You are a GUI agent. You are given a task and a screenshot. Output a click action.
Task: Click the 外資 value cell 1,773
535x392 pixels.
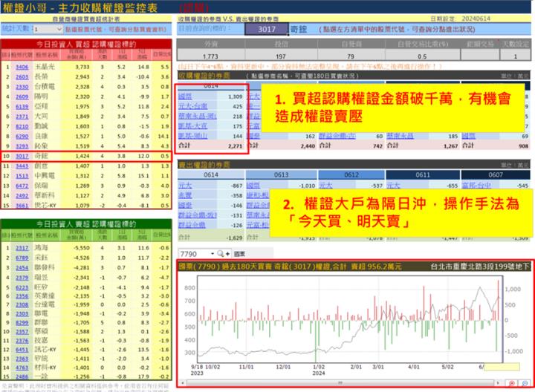pos(210,56)
